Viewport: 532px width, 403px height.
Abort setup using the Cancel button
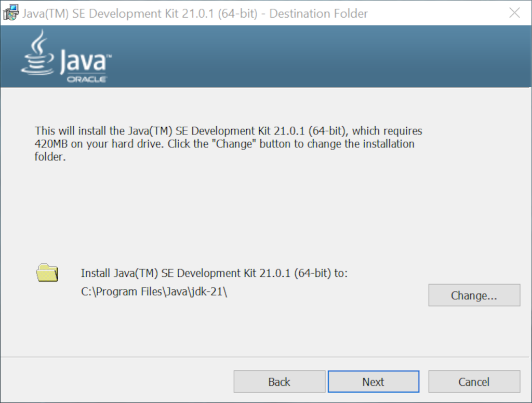(474, 382)
